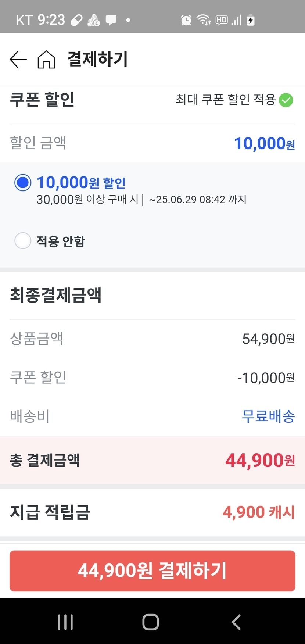Tap the Wi-Fi status icon
Image resolution: width=305 pixels, height=644 pixels.
[204, 20]
